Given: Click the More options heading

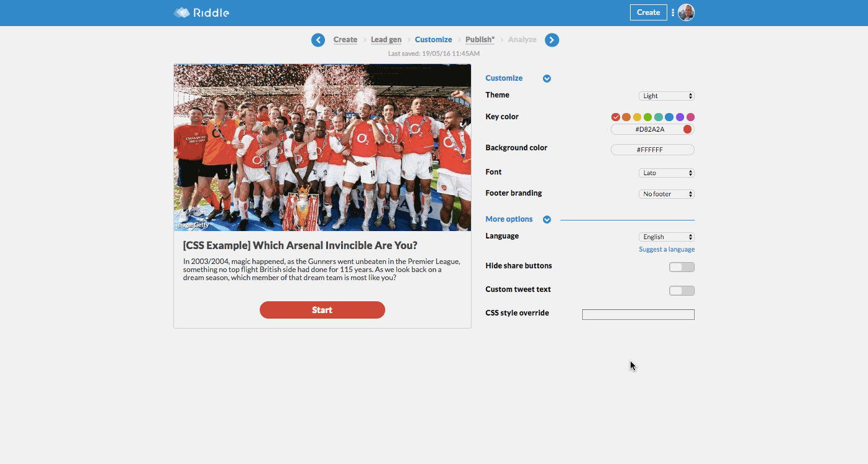Looking at the screenshot, I should click(x=509, y=219).
